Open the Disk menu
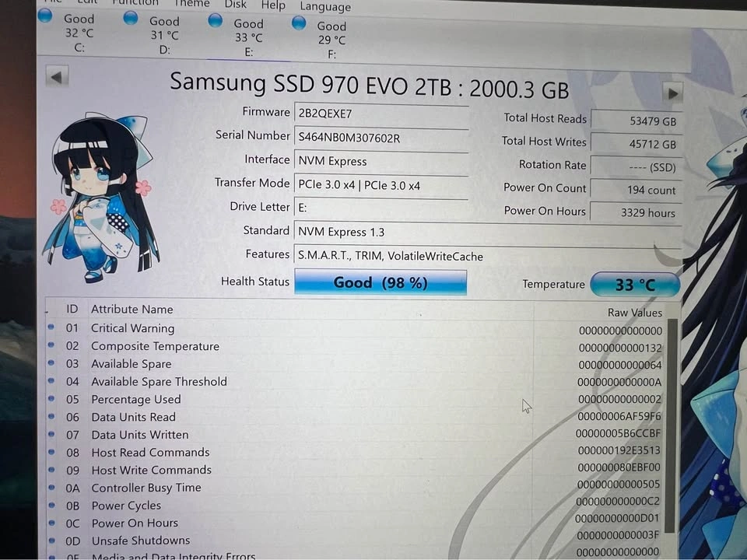Viewport: 747px width, 560px height. point(236,5)
